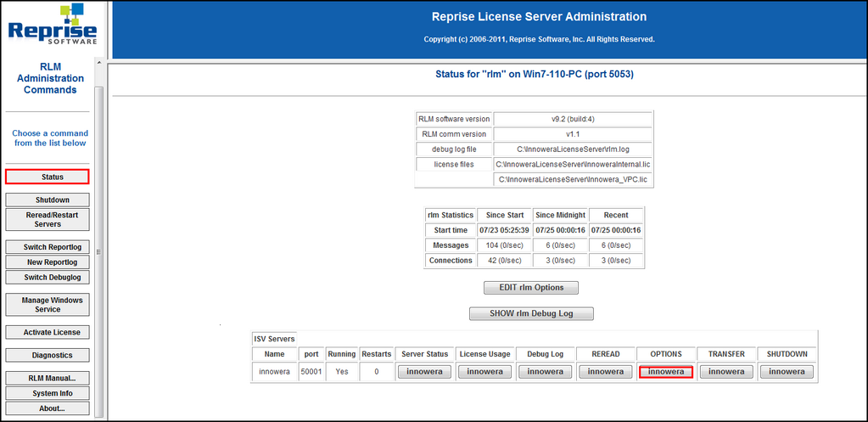Open innowera Debug Log
The height and width of the screenshot is (422, 868).
click(545, 372)
